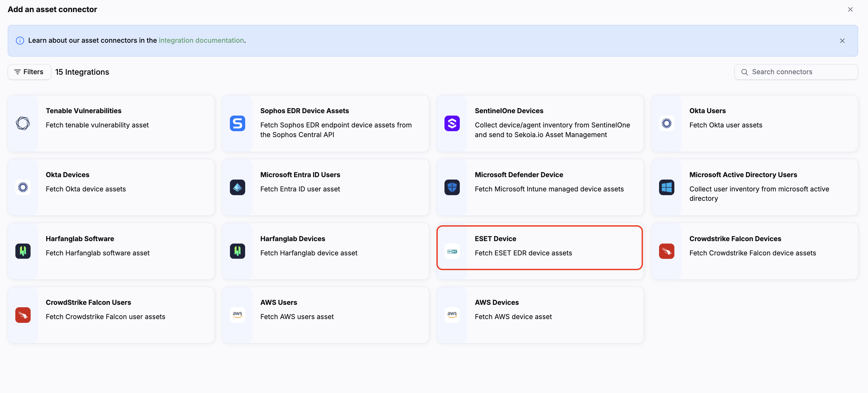Select the Okta Devices title

pyautogui.click(x=67, y=175)
